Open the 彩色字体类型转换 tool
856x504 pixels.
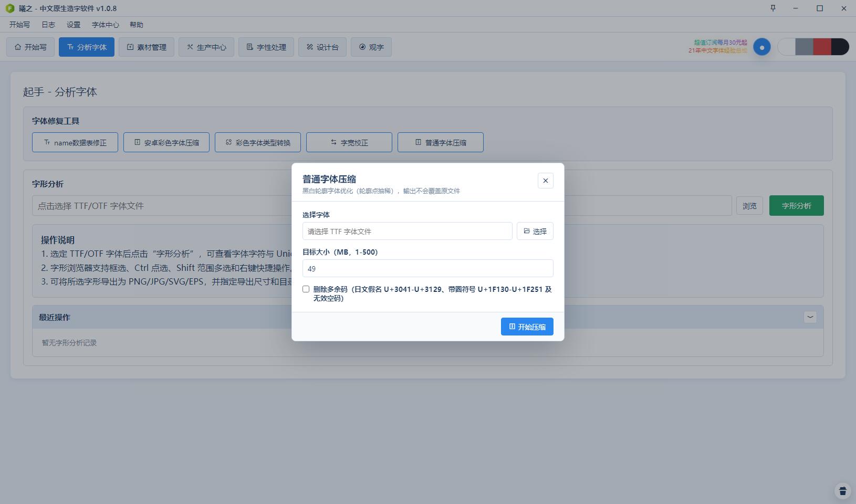point(258,142)
